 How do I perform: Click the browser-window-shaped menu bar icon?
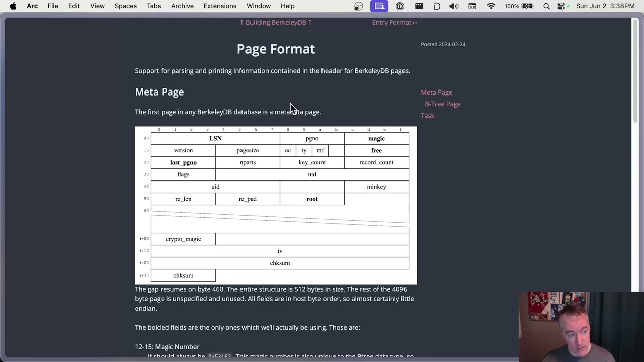[x=472, y=6]
